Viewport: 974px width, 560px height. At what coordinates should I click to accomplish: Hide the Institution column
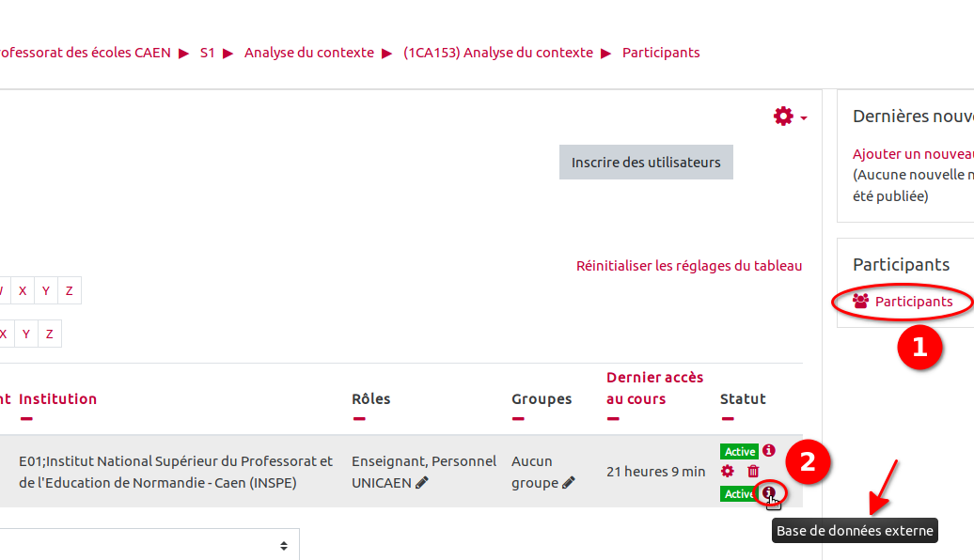point(25,419)
